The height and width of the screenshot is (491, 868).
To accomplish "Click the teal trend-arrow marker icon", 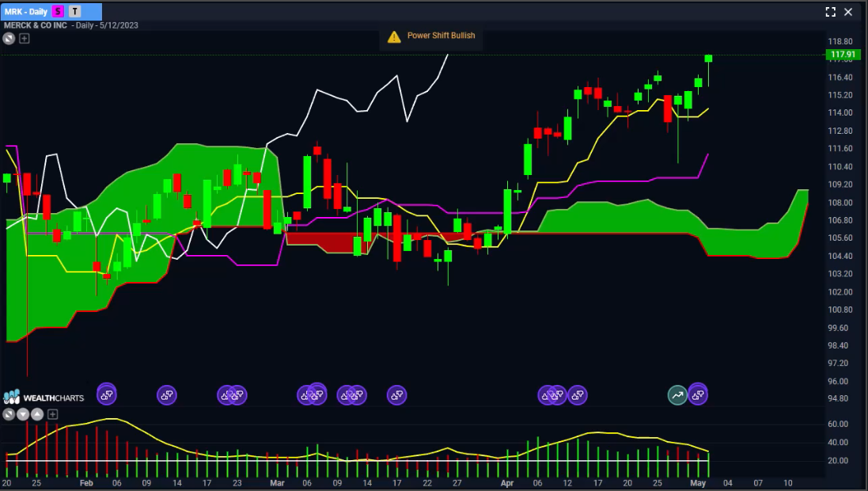I will [x=677, y=395].
